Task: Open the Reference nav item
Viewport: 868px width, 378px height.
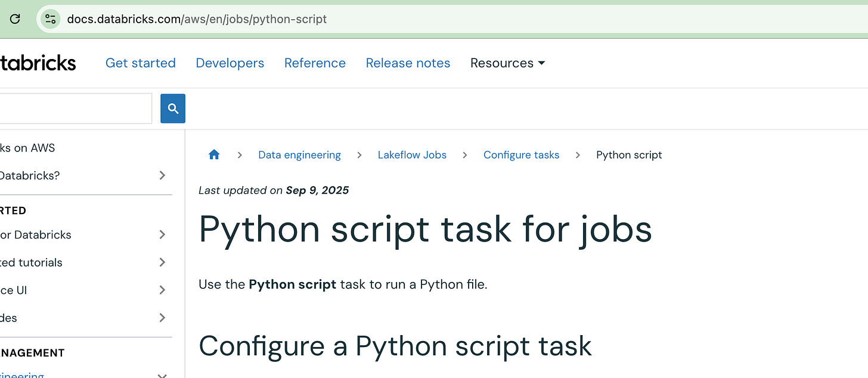Action: [x=315, y=63]
